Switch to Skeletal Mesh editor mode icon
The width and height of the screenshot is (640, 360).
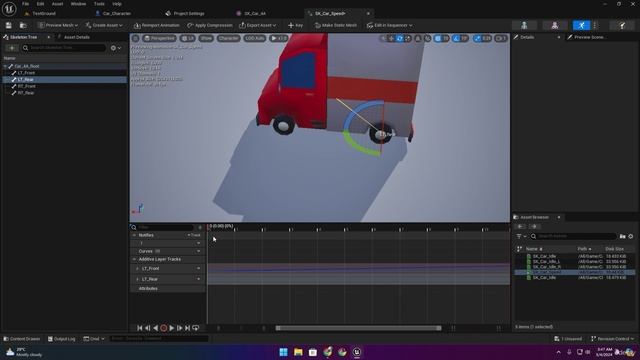[x=555, y=25]
